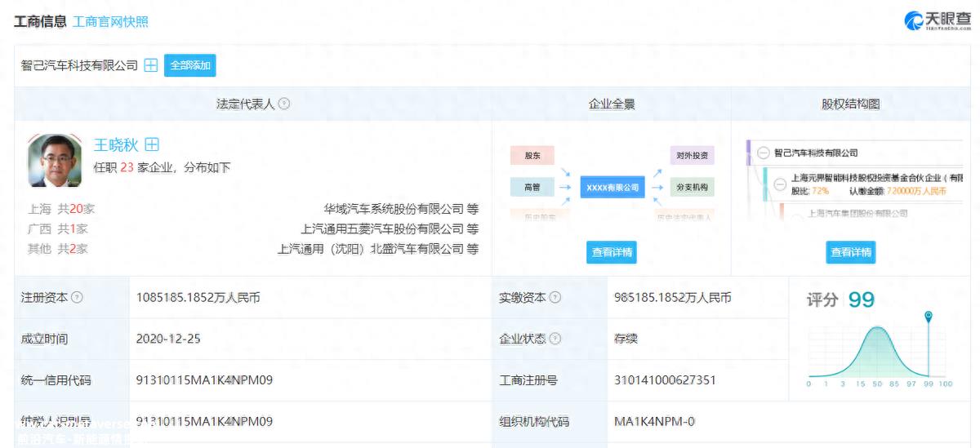Viewport: 980px width, 448px height.
Task: Open 上汽通用五菱汽车股份有限公司 link
Action: coord(382,228)
